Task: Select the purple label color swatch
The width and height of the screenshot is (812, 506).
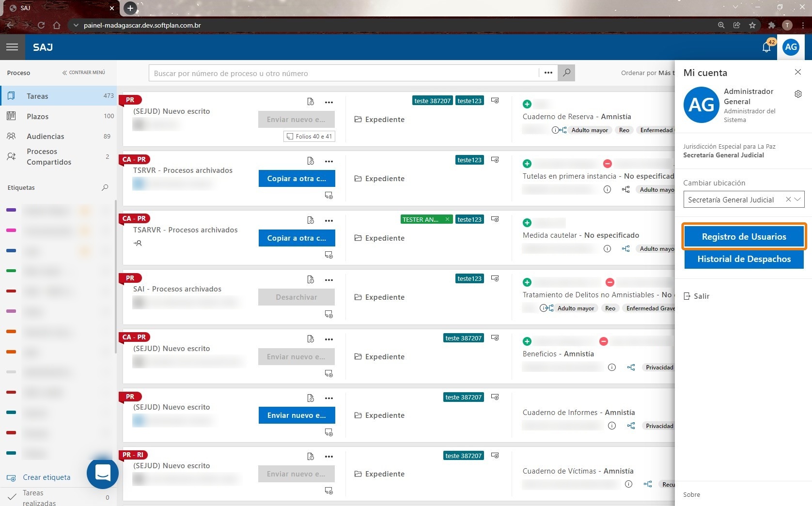Action: pyautogui.click(x=11, y=210)
